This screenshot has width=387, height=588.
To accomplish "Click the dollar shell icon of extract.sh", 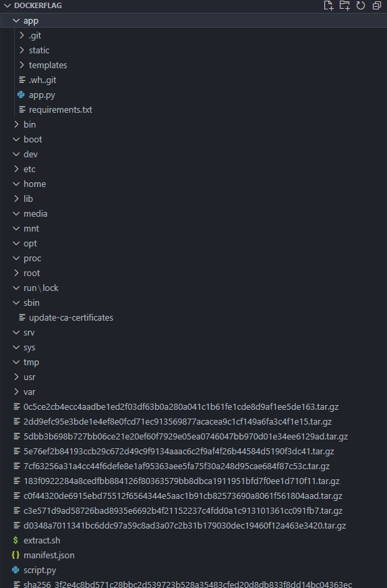I will pos(16,540).
